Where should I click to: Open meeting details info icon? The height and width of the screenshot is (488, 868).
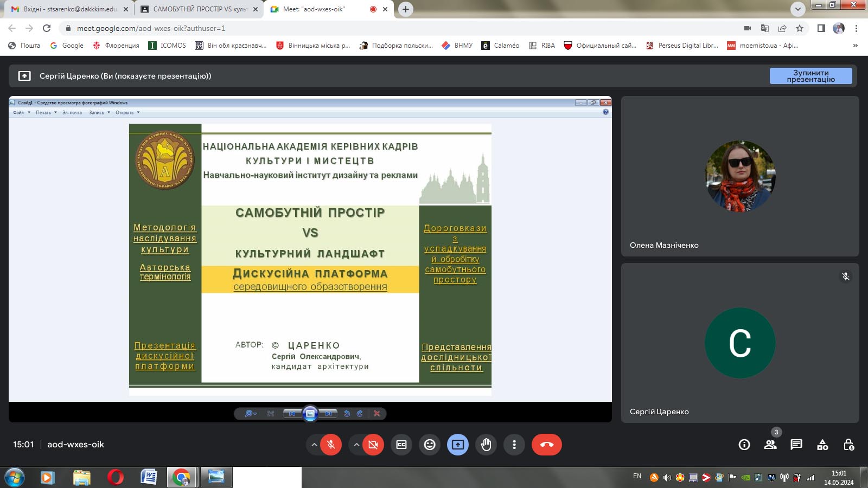(x=744, y=445)
